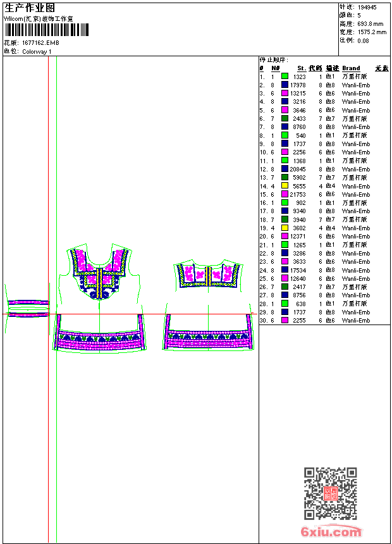Click the stitch count '3940' in row 18

299,219
